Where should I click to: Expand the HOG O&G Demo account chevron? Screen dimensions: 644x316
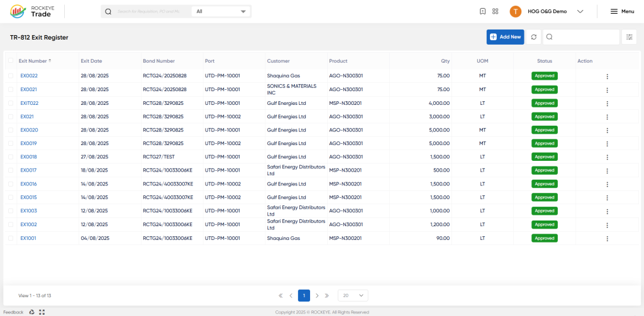point(580,11)
